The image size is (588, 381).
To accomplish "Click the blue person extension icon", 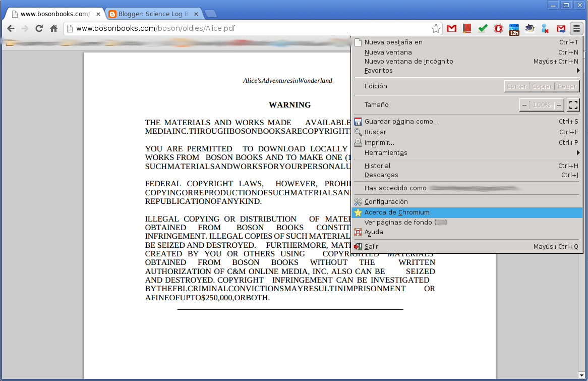I will pyautogui.click(x=545, y=29).
